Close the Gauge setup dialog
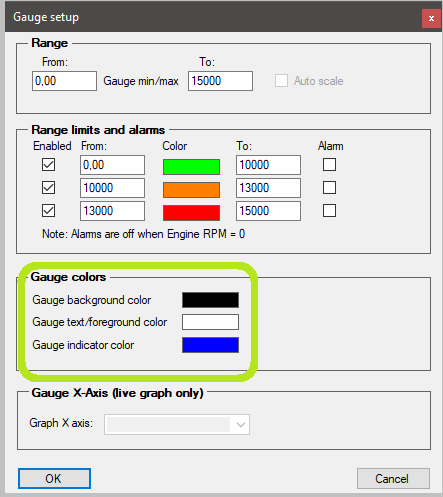 [431, 18]
